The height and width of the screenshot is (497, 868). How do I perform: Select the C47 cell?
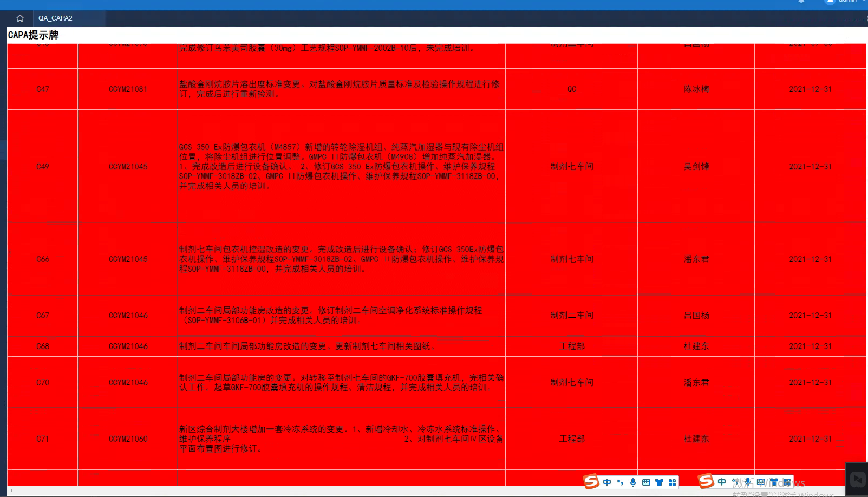pyautogui.click(x=43, y=89)
